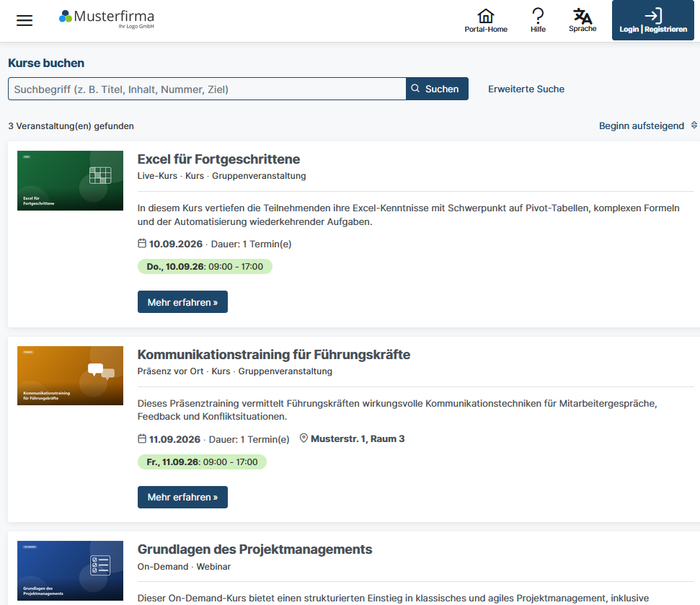Open the Sprache language selector
The width and height of the screenshot is (700, 605).
click(582, 20)
